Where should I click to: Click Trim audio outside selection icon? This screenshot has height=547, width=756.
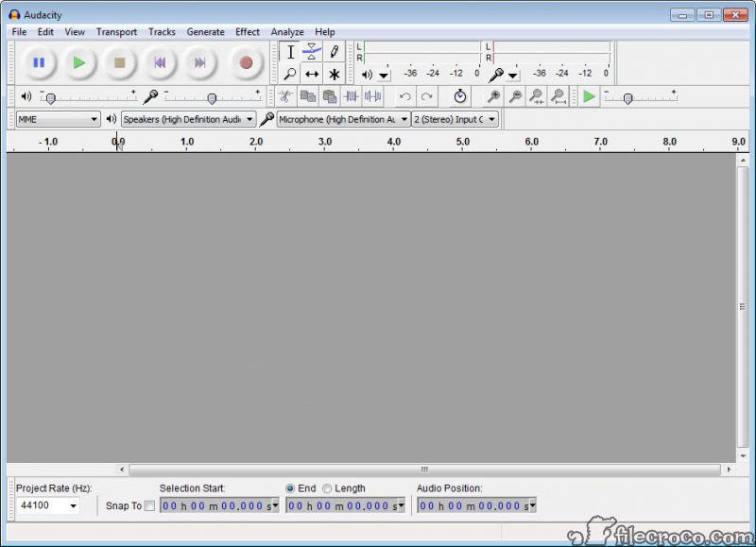[x=351, y=96]
